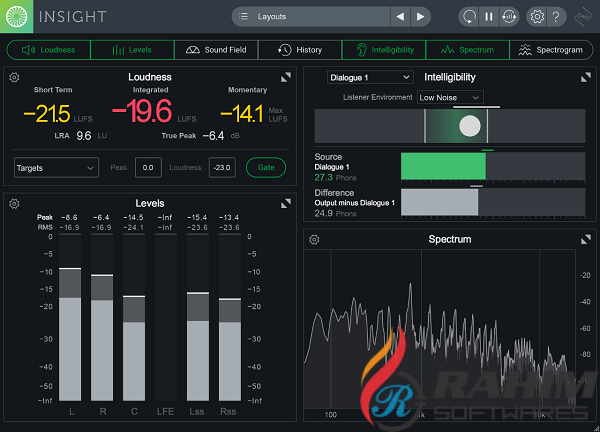The width and height of the screenshot is (600, 432).
Task: Click the Loudness target field showing -23.0
Action: click(x=222, y=168)
